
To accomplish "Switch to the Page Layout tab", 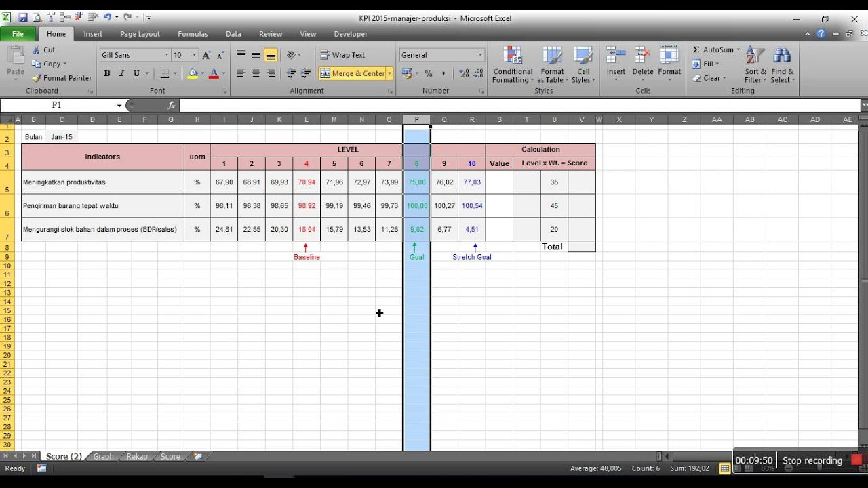I will (x=140, y=34).
